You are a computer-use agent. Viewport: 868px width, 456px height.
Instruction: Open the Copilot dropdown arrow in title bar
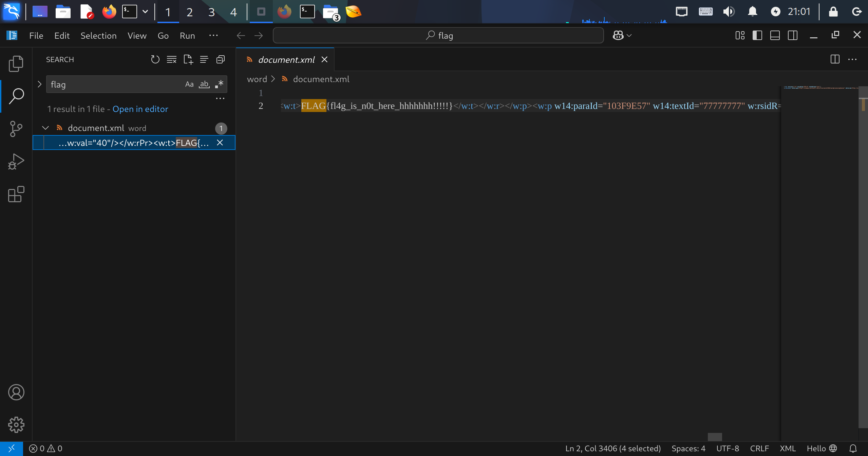[x=629, y=35]
